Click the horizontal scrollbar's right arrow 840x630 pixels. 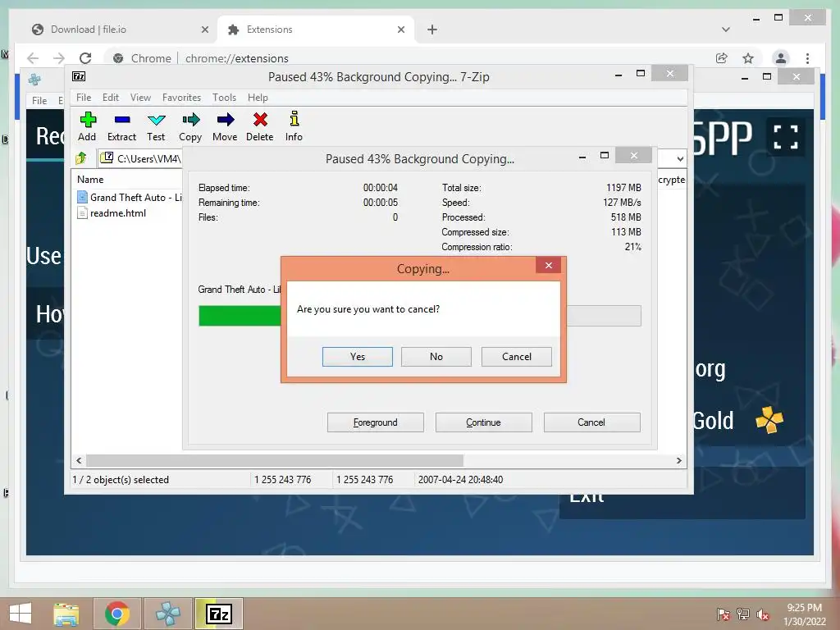(678, 460)
